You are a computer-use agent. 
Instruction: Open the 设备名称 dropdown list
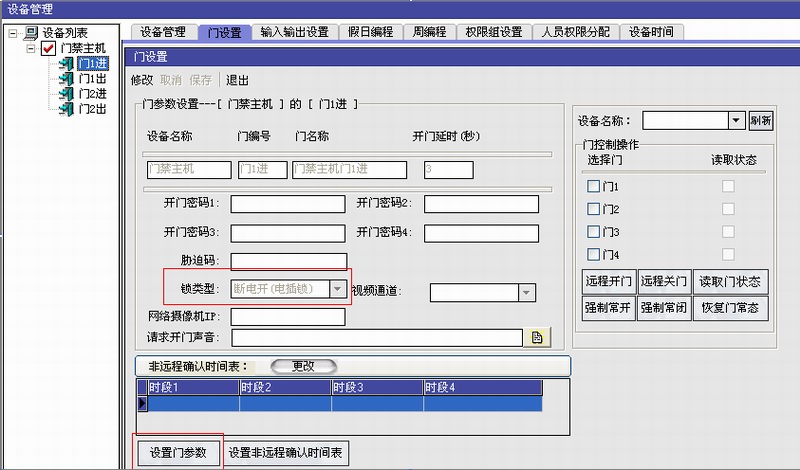point(737,121)
